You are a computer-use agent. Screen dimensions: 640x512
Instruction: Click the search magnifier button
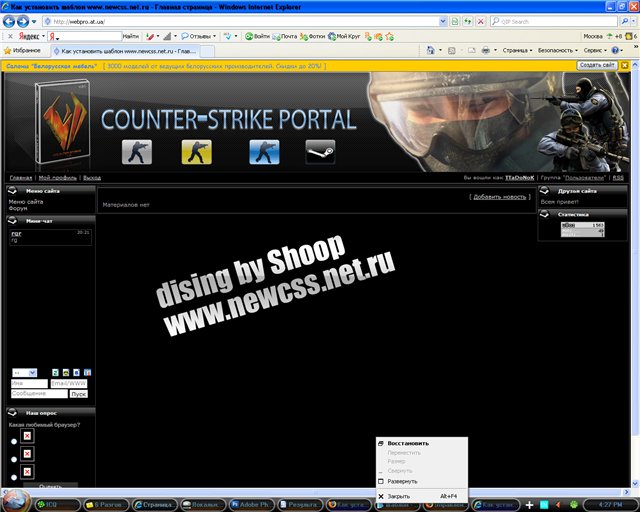[x=624, y=21]
